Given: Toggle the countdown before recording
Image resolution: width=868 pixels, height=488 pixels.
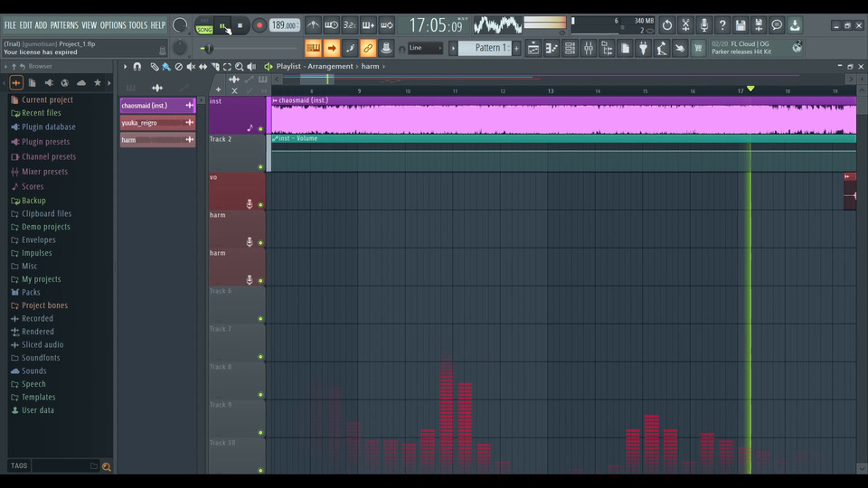Looking at the screenshot, I should click(x=349, y=25).
